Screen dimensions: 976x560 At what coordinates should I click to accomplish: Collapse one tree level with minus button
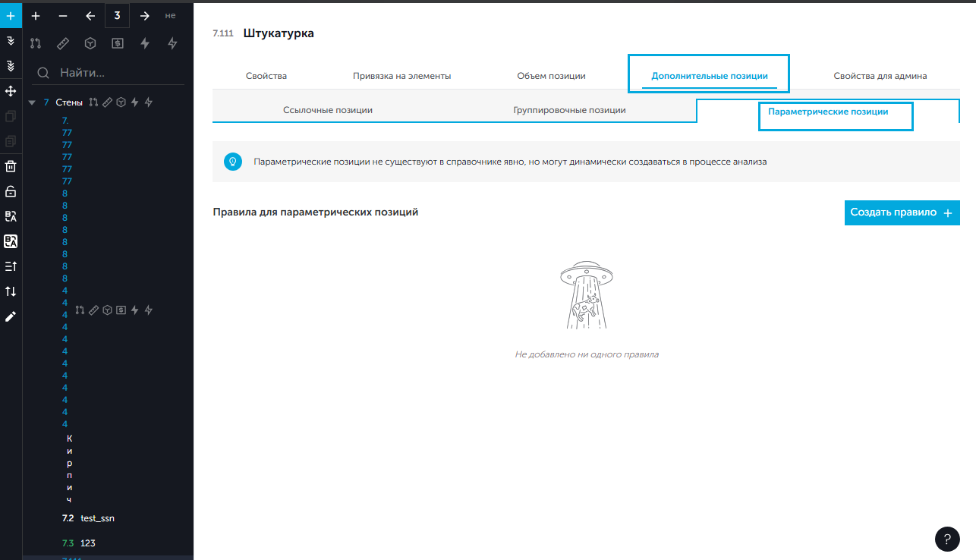(x=63, y=15)
